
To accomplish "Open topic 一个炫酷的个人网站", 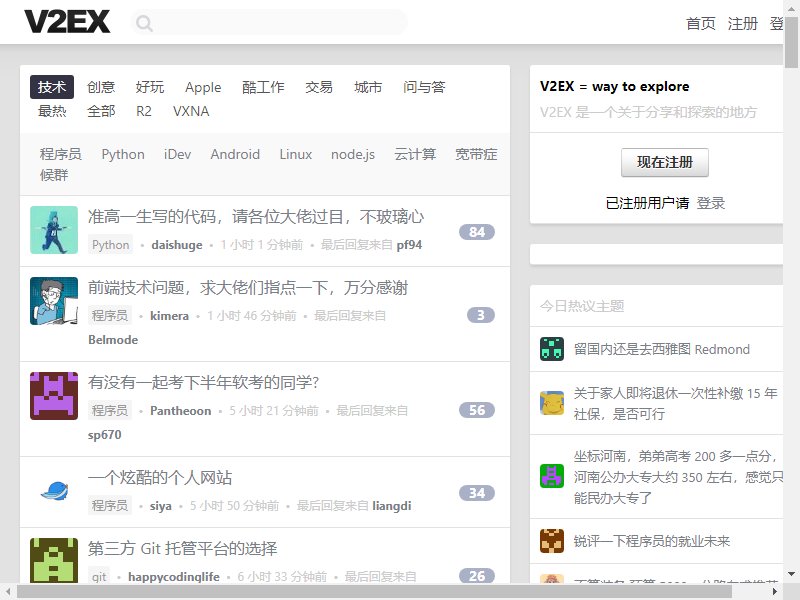I will pos(160,478).
